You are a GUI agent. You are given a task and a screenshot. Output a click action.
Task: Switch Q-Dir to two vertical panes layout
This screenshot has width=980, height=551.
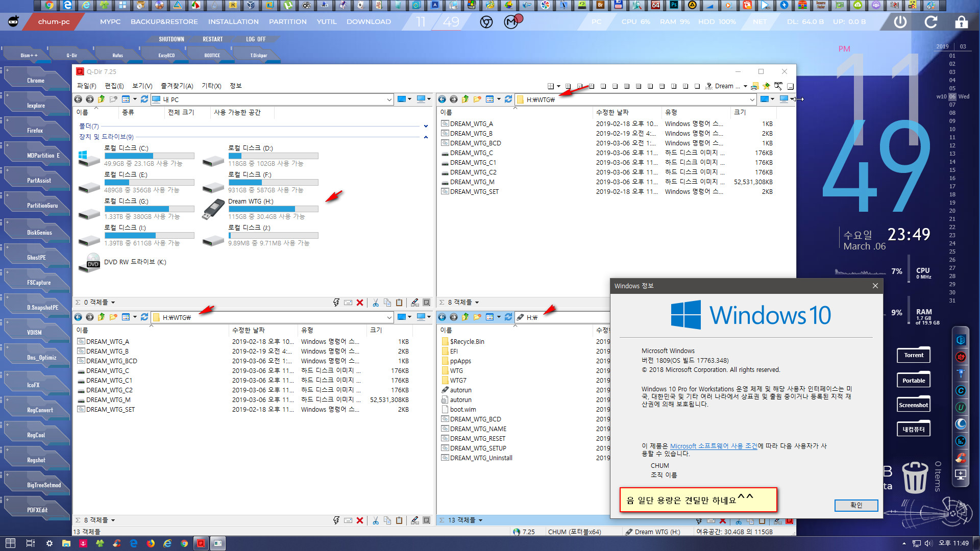coord(603,86)
